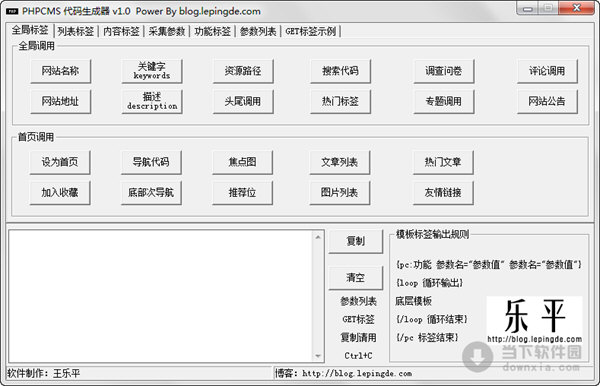This screenshot has height=386, width=600.
Task: Click the 图片列表 button
Action: pos(339,192)
